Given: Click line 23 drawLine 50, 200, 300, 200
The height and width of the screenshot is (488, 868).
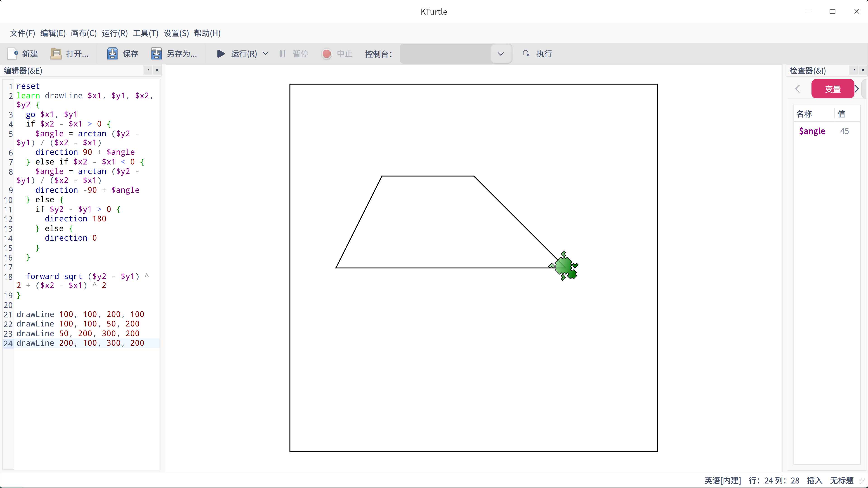Looking at the screenshot, I should pyautogui.click(x=78, y=334).
